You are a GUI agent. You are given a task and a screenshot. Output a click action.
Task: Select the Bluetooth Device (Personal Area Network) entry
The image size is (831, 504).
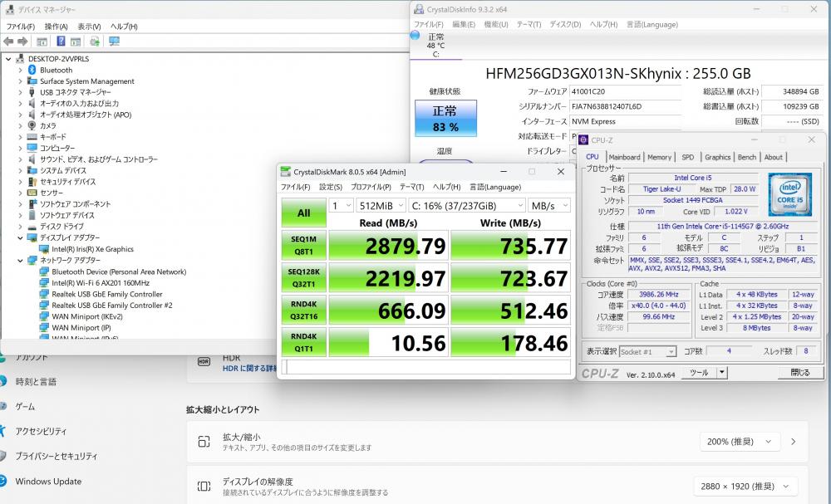119,272
